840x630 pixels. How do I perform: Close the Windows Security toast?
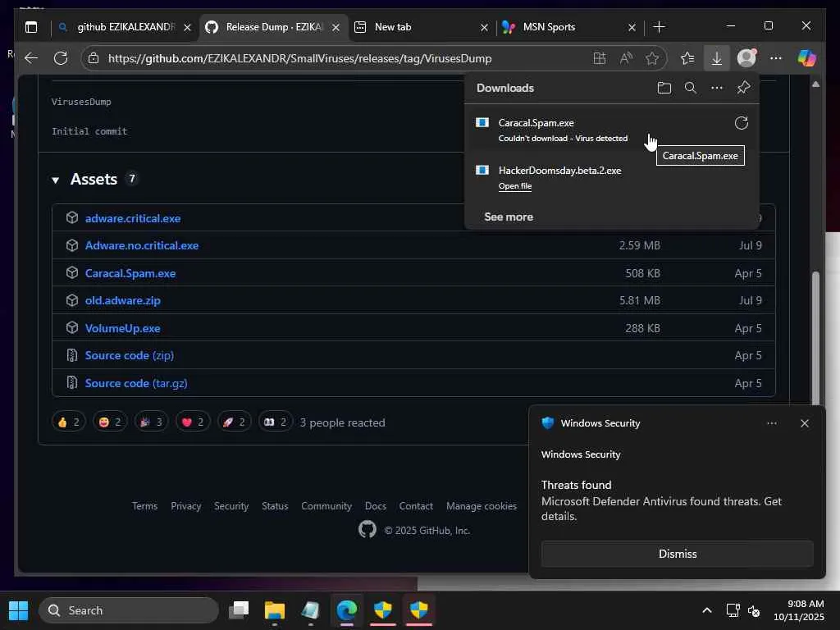point(805,423)
